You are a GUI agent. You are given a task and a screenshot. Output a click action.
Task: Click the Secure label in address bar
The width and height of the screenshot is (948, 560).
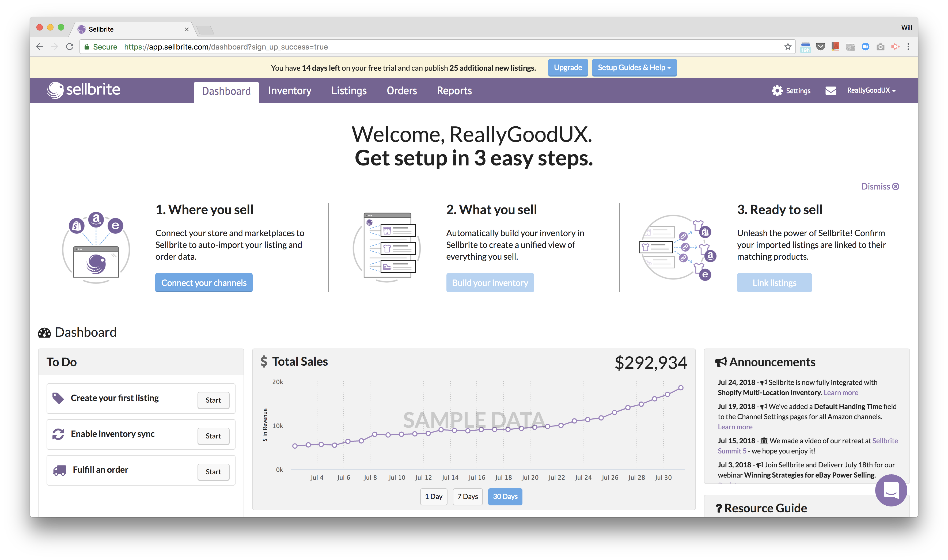click(x=105, y=47)
